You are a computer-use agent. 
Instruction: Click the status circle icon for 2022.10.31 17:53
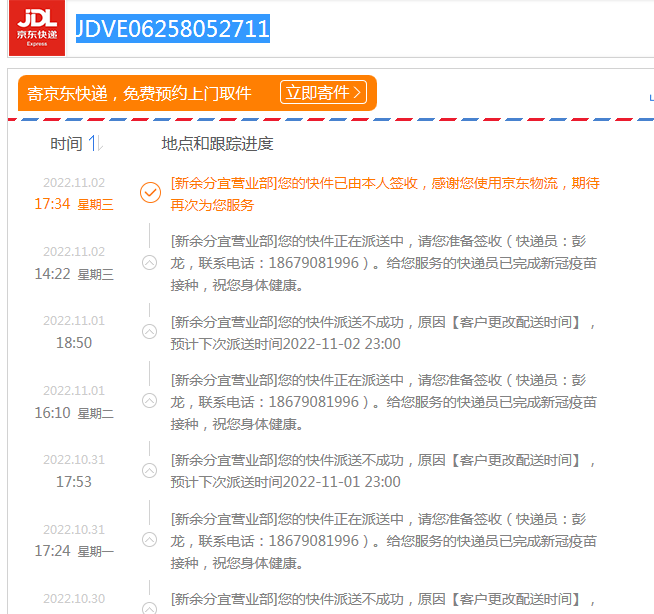(149, 471)
